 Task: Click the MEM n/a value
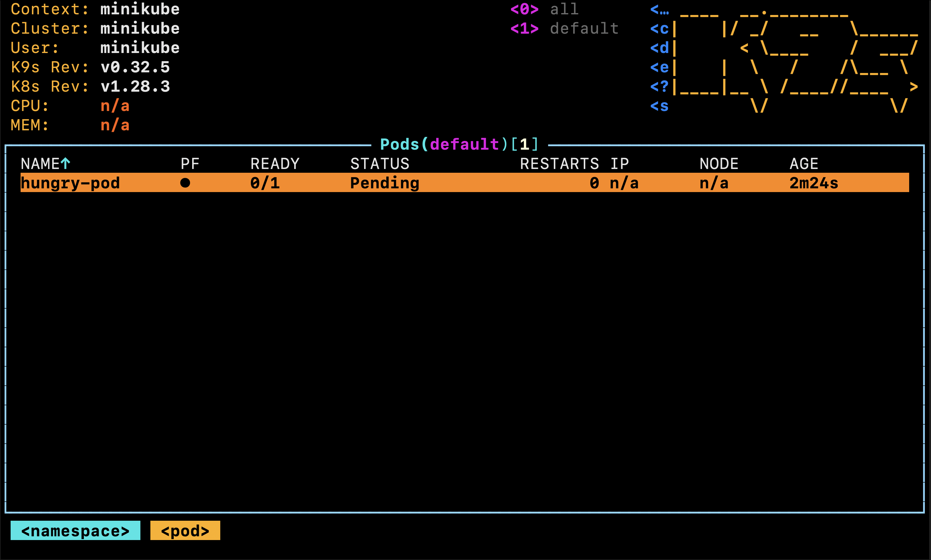tap(115, 125)
